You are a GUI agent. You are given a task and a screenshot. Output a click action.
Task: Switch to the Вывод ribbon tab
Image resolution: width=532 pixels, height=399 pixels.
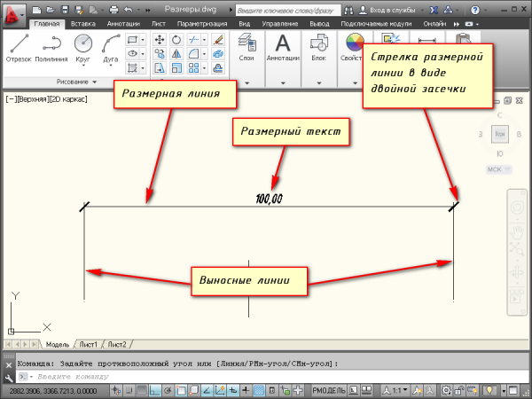click(319, 24)
